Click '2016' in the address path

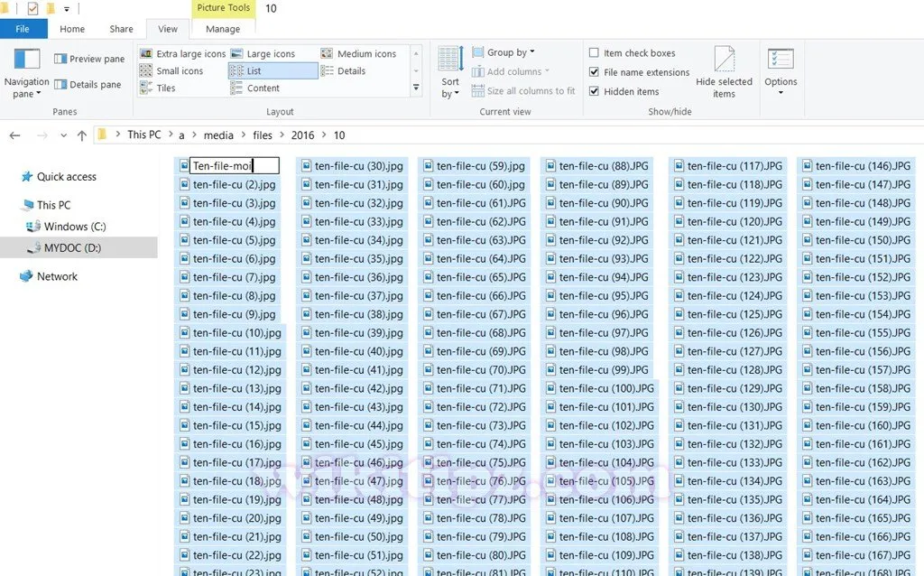click(x=302, y=135)
